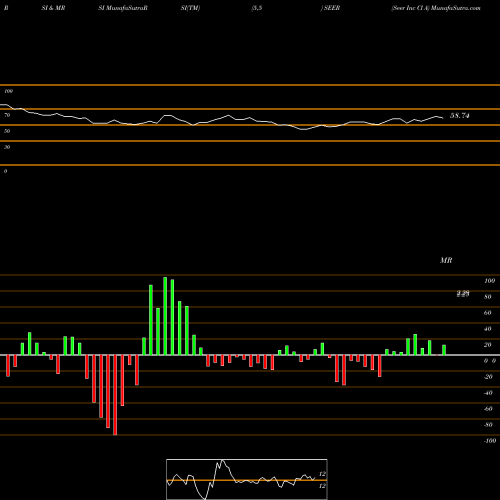Click the MR axis label -20
The height and width of the screenshot is (500, 500).
pos(488,377)
